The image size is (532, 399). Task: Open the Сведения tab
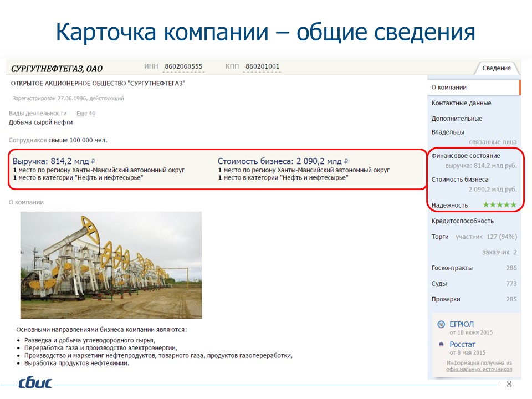(x=497, y=68)
